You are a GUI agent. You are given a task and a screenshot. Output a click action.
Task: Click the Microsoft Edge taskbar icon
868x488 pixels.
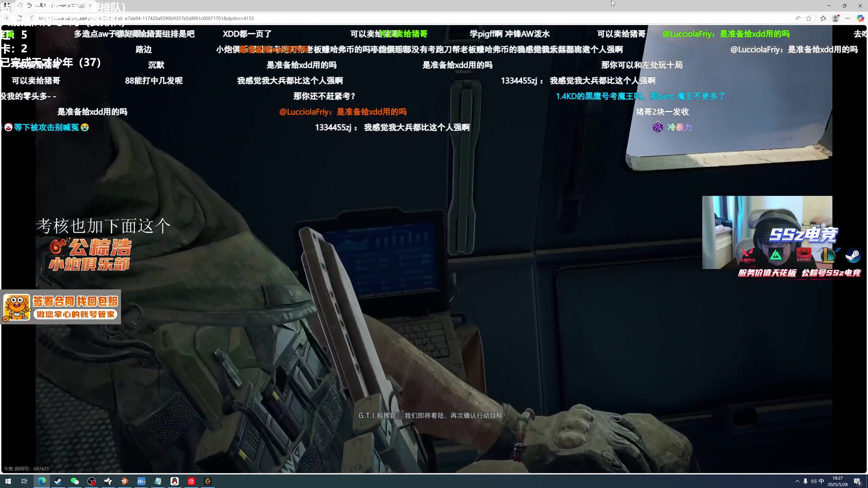pos(42,481)
